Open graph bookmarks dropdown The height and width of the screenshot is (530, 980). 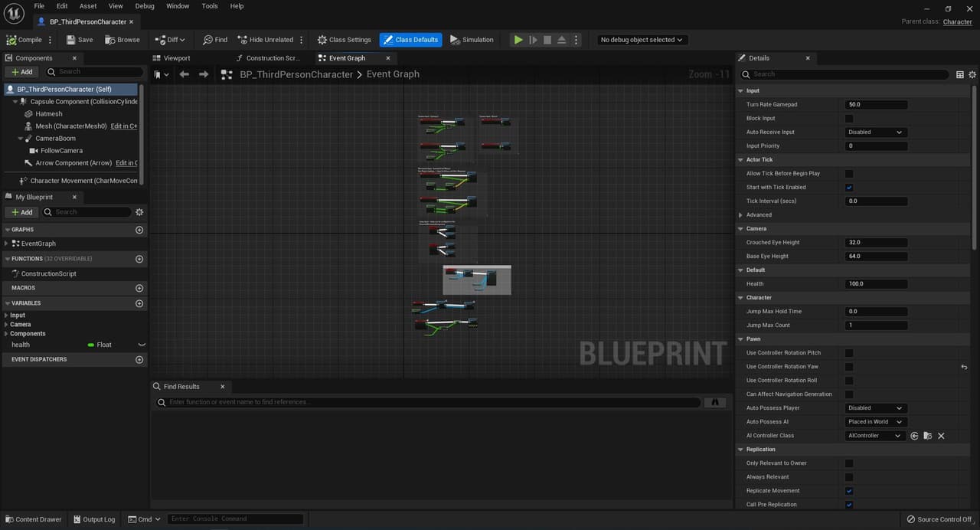(x=160, y=74)
